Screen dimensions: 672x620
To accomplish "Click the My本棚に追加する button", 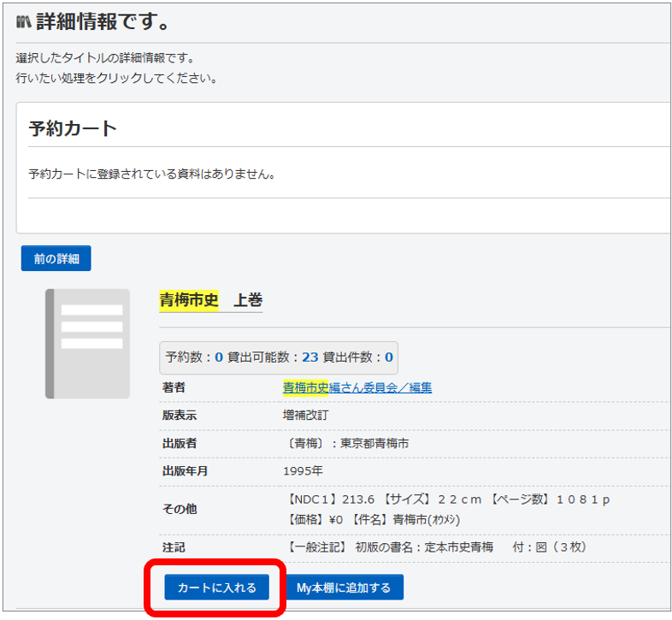I will click(x=344, y=588).
